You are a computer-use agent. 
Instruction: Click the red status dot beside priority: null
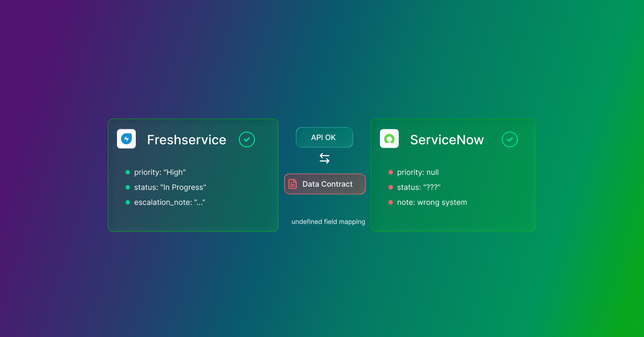[x=390, y=172]
